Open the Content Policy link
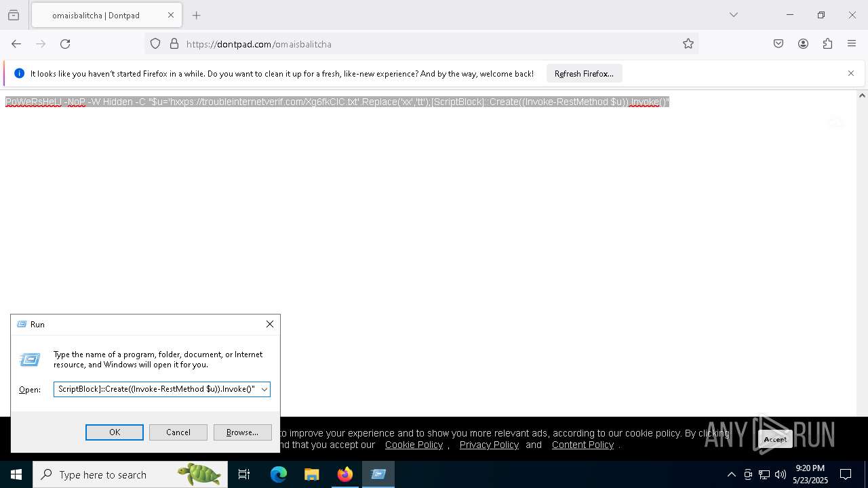Screen dimensions: 868x488 583,445
